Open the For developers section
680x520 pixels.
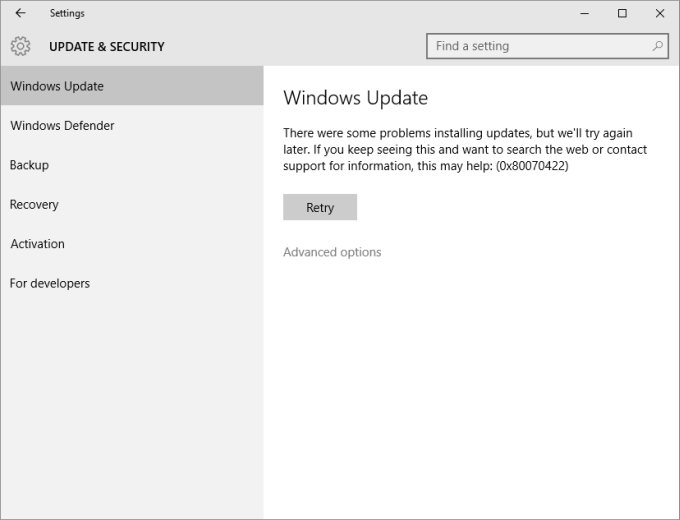[132, 283]
